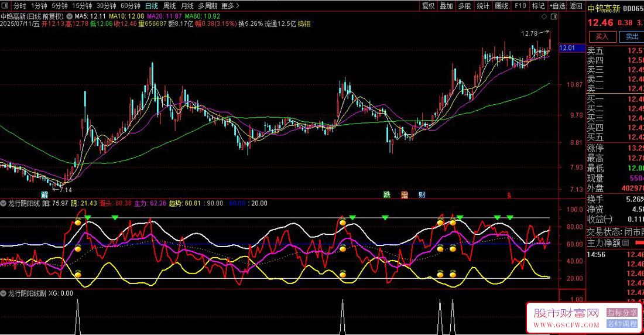This screenshot has height=335, width=644.
Task: Click the 14:56 trade tick row
Action: pyautogui.click(x=615, y=255)
